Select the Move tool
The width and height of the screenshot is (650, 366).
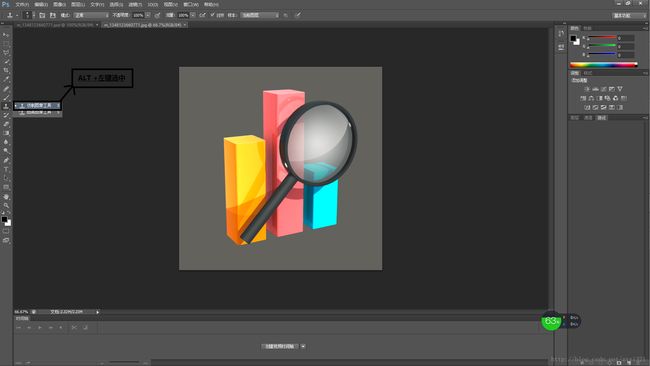(x=6, y=35)
